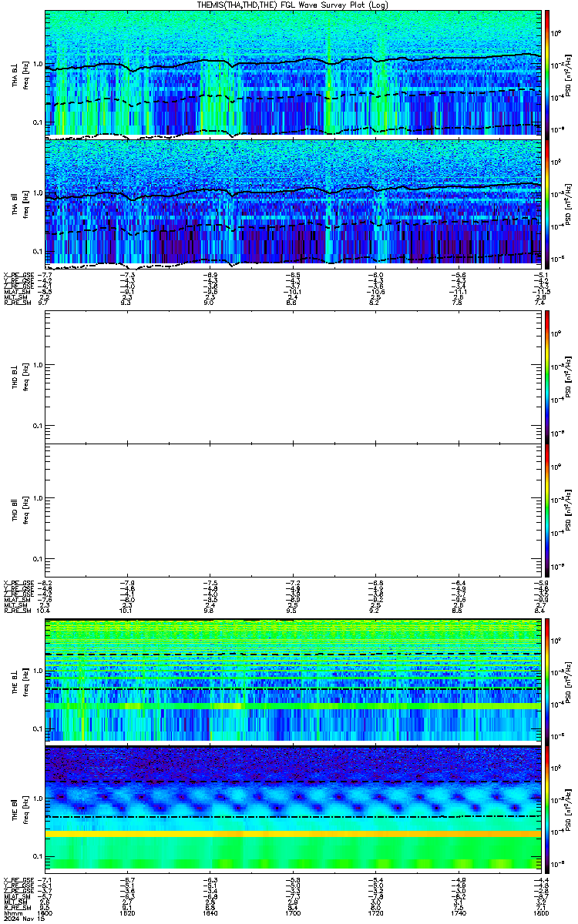This screenshot has height=924, width=578.
Task: Click the THD BL freq [Hz] axis label
Action: 26,377
